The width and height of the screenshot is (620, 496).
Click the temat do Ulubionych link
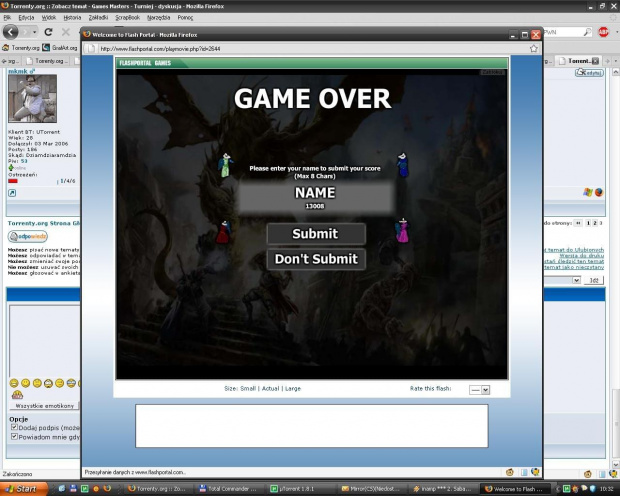click(574, 250)
